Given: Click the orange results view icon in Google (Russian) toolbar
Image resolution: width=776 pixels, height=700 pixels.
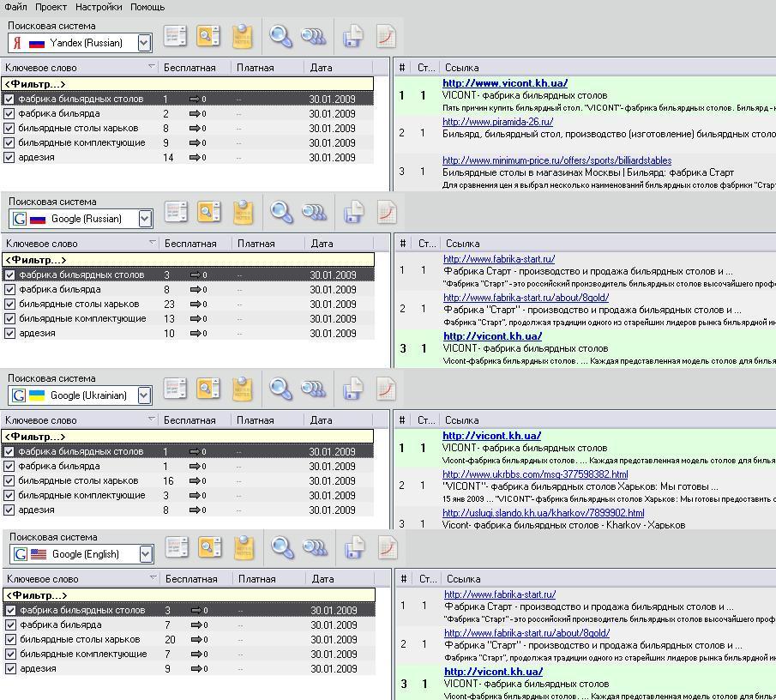Looking at the screenshot, I should (x=208, y=212).
